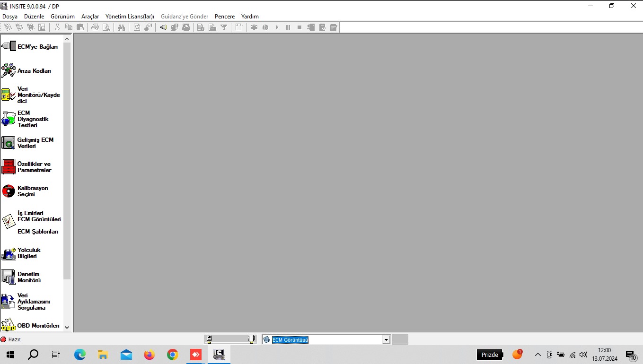Open the ECM Görüntüsü dropdown arrow

(x=386, y=340)
